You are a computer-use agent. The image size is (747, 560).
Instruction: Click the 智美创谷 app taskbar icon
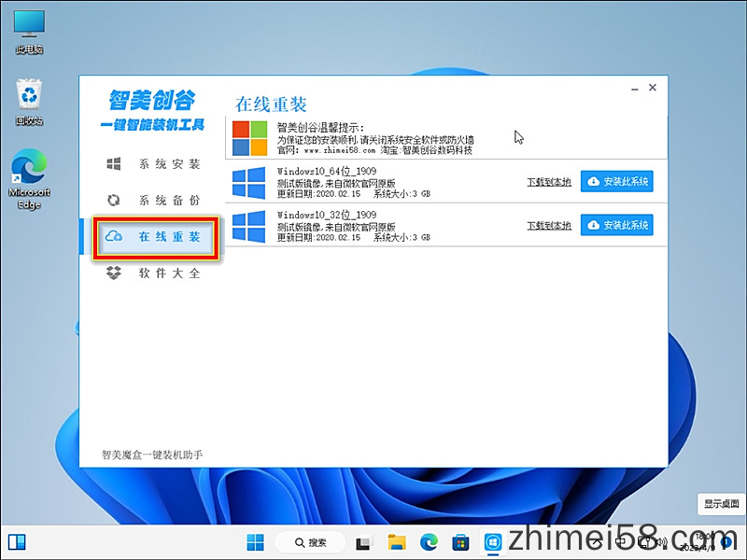493,542
